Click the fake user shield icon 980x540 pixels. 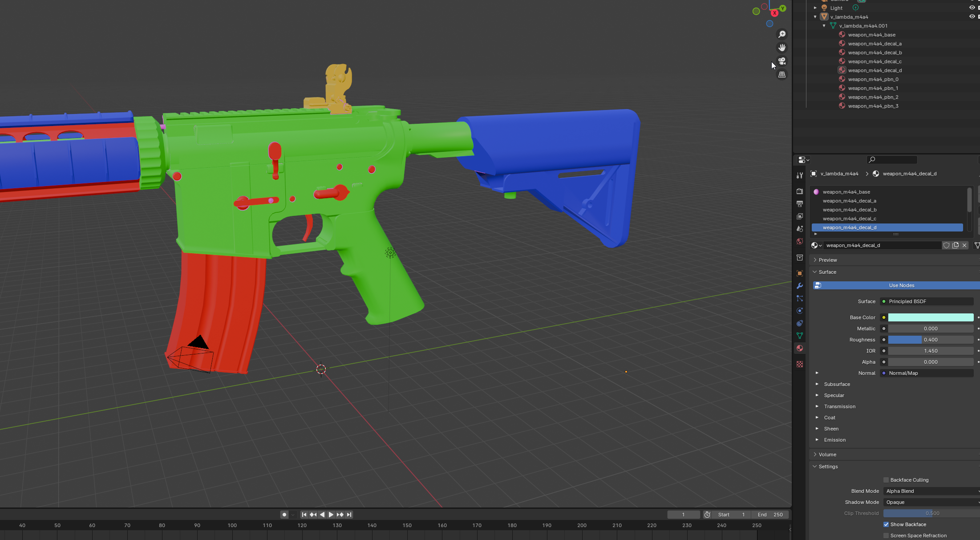(x=947, y=245)
